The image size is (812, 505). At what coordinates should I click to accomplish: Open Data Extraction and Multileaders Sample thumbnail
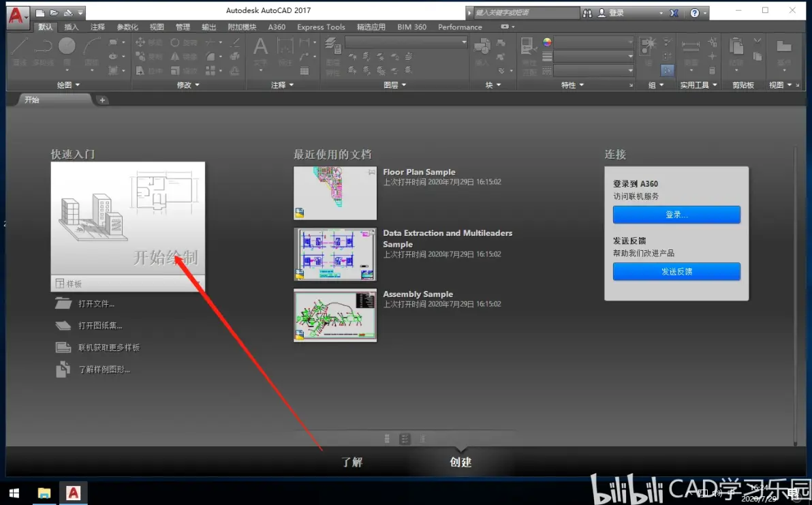[335, 254]
